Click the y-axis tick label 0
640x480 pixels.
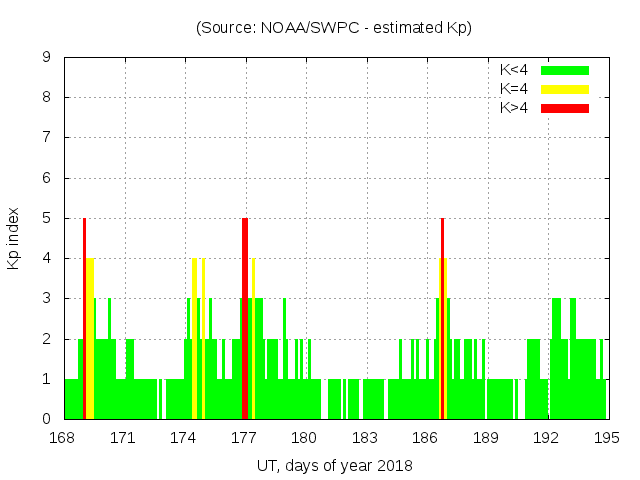point(47,419)
